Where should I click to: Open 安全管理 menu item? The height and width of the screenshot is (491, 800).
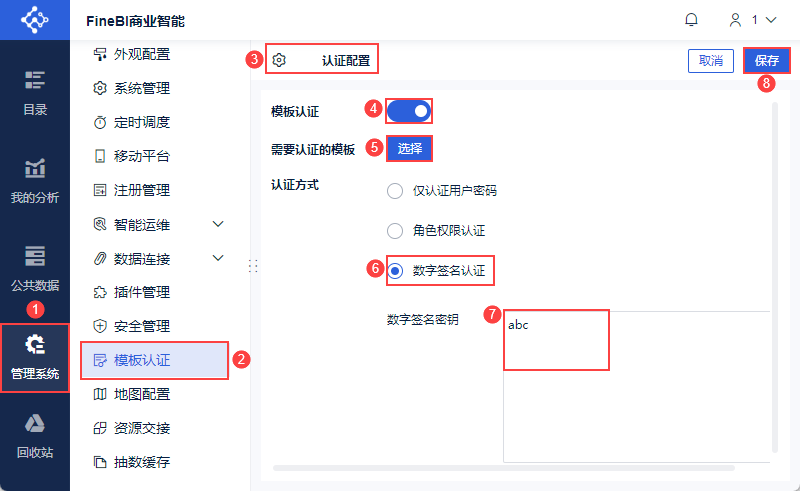coord(141,326)
